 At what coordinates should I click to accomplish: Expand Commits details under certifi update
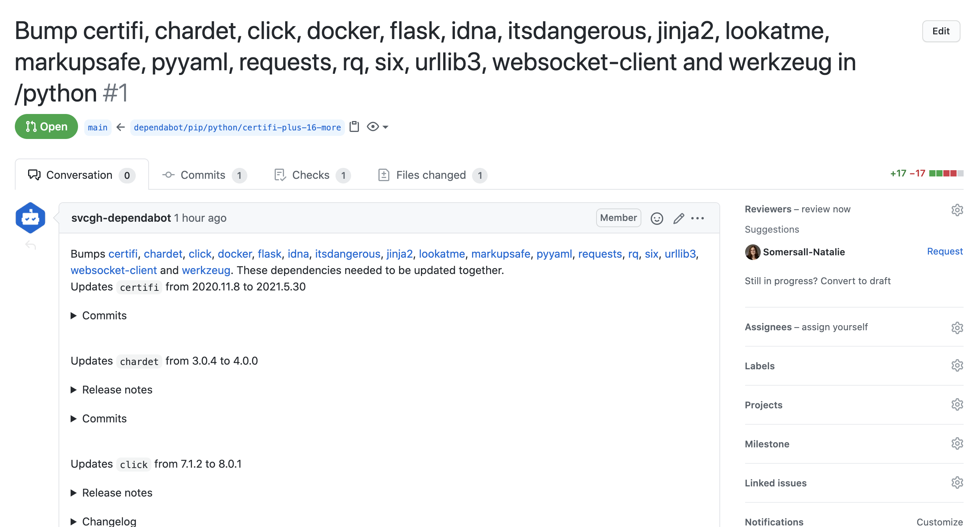104,315
